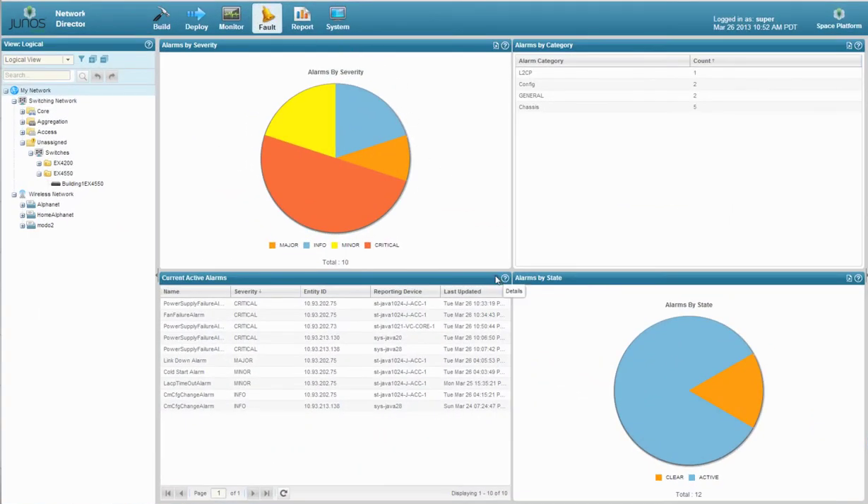
Task: Go to System mode
Action: [x=338, y=18]
